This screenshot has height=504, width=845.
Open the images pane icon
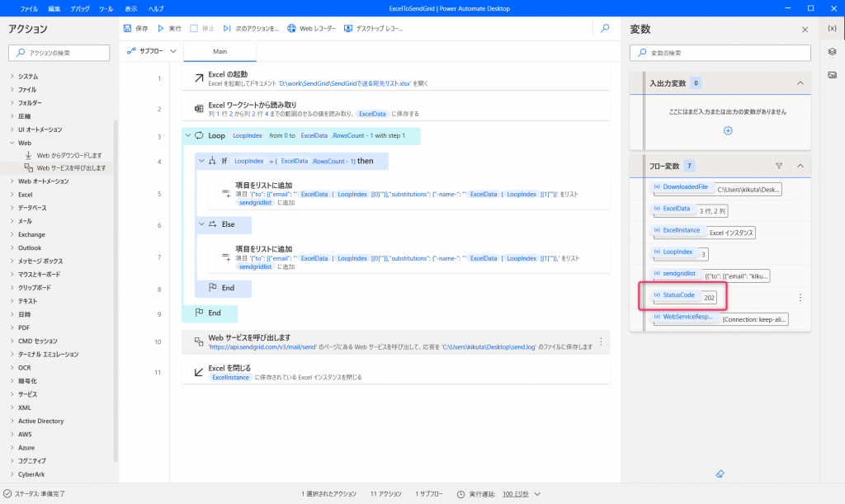833,74
